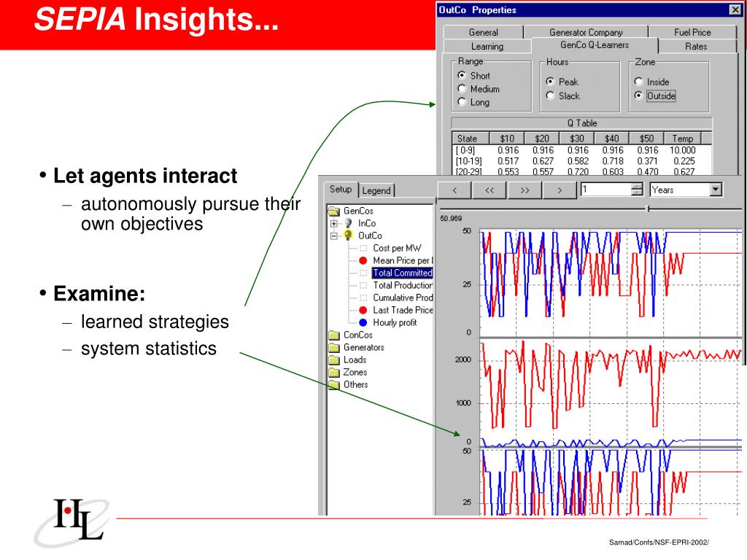This screenshot has height=560, width=747.
Task: Open the ConCos folder icon
Action: (x=334, y=335)
